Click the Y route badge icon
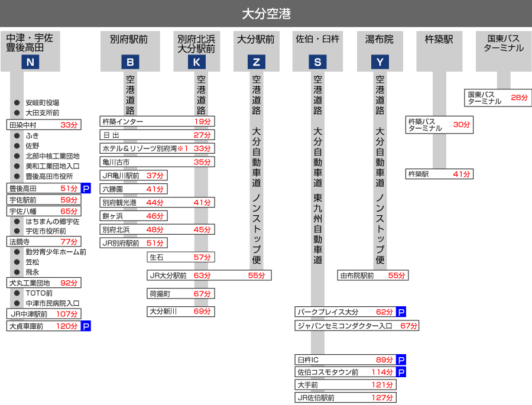The width and height of the screenshot is (532, 405). click(x=380, y=62)
